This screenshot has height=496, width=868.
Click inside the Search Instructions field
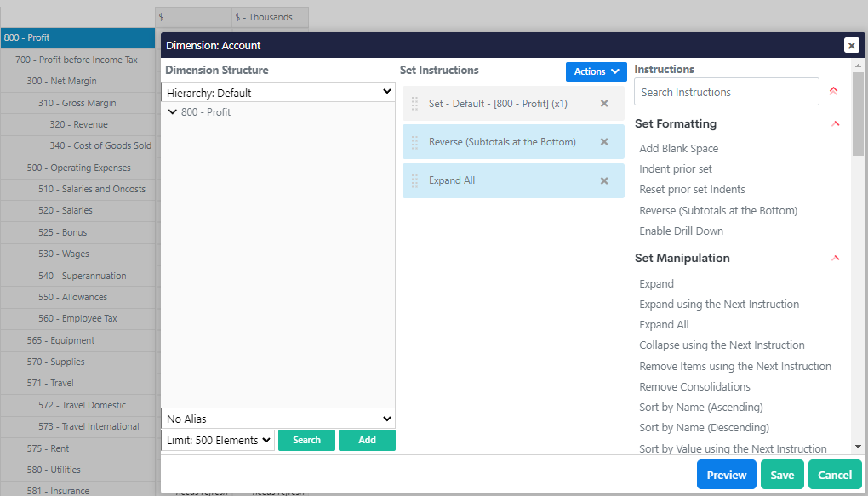click(x=726, y=91)
